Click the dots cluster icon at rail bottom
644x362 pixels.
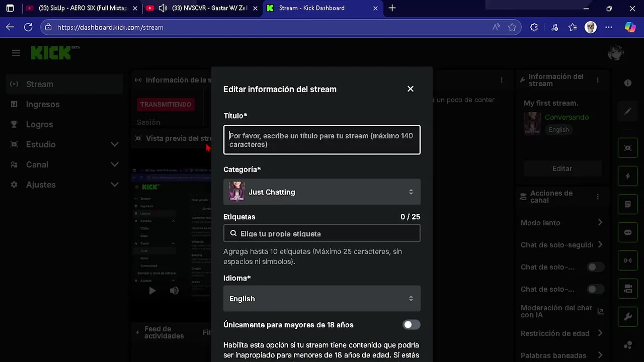pos(628,345)
